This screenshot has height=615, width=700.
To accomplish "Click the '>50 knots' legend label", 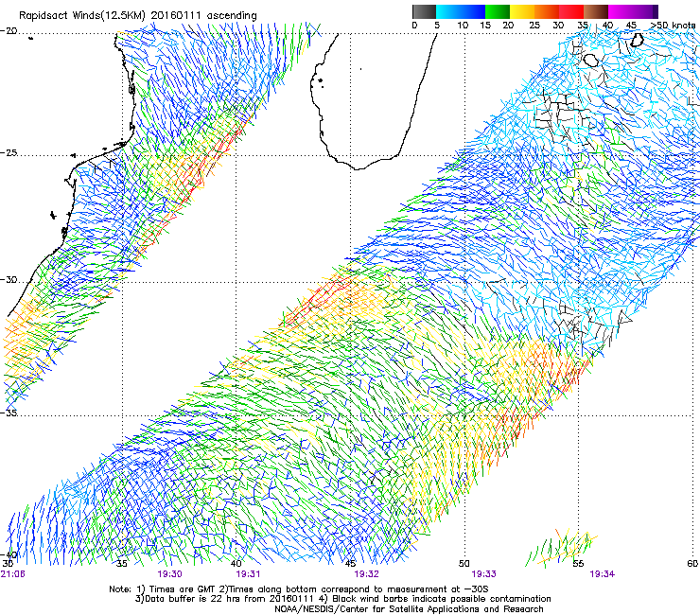I will pos(673,26).
